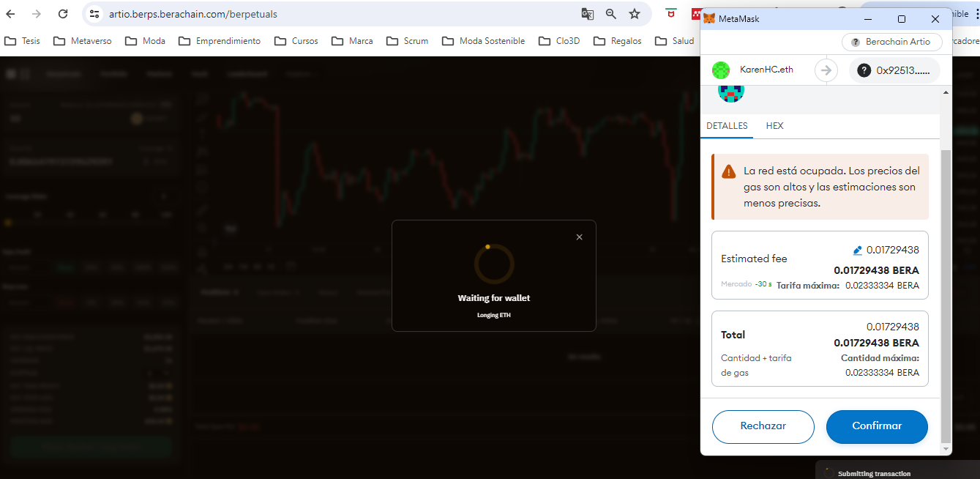
Task: Click the Berachain Artio network pill
Action: pyautogui.click(x=891, y=42)
